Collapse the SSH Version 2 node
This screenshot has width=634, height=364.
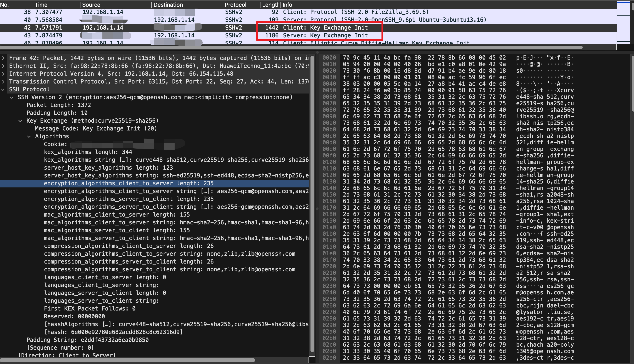coord(12,97)
